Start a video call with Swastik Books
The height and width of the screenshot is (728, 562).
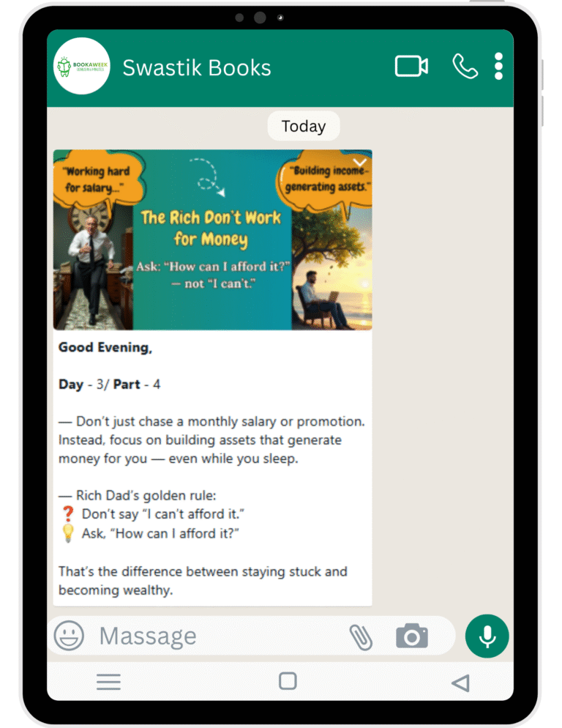point(411,67)
